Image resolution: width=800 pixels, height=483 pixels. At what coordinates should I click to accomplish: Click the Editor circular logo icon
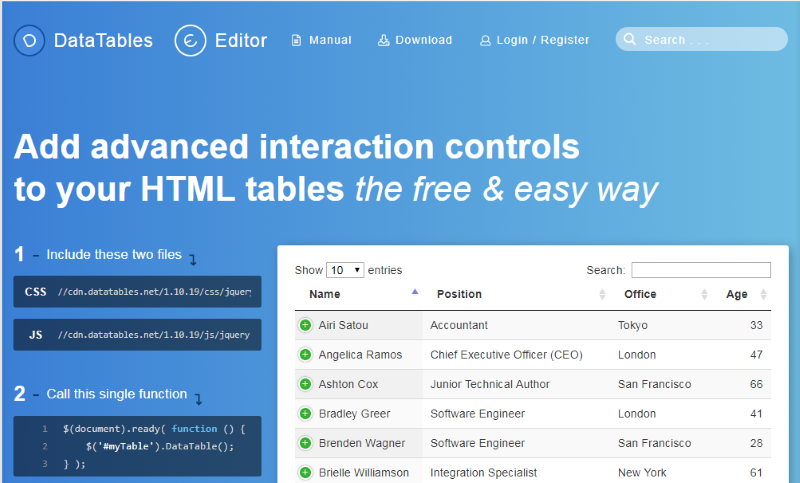coord(190,40)
